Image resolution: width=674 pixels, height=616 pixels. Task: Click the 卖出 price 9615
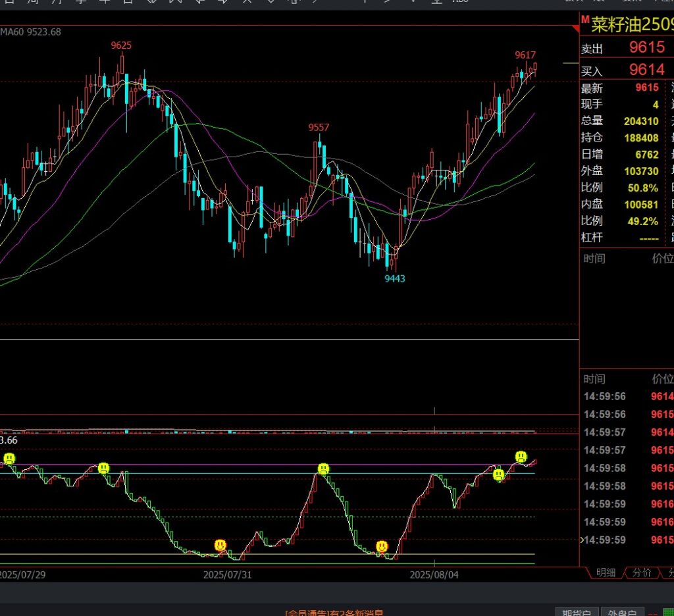click(x=647, y=47)
